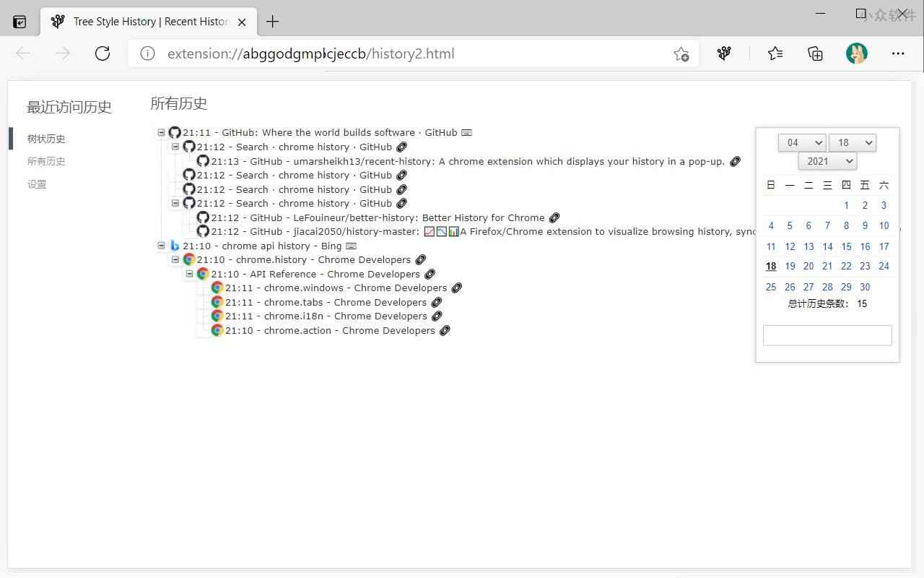Open the month dropdown showing 04
The height and width of the screenshot is (578, 924).
(801, 142)
